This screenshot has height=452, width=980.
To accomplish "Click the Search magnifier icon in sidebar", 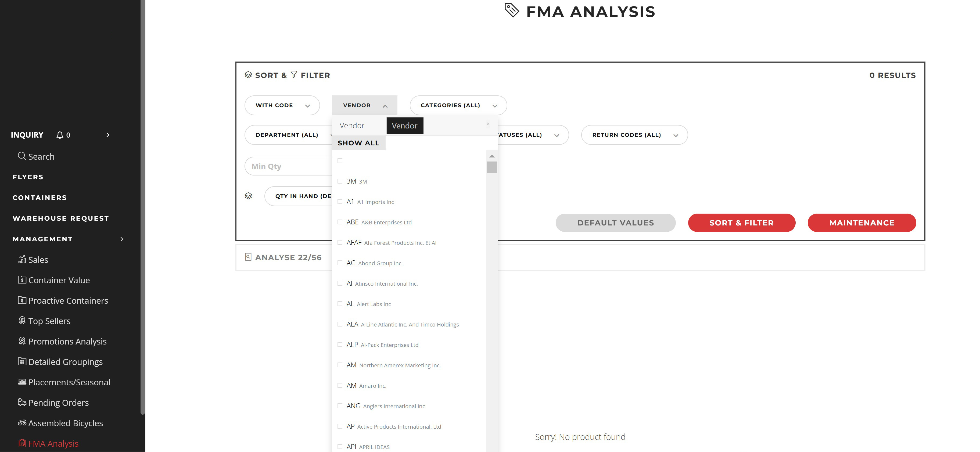I will coord(22,156).
